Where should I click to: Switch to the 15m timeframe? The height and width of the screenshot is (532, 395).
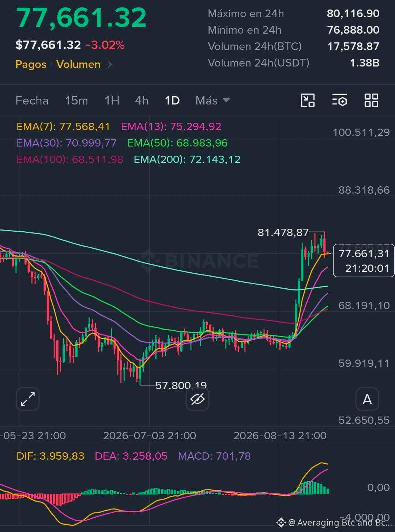tap(76, 100)
